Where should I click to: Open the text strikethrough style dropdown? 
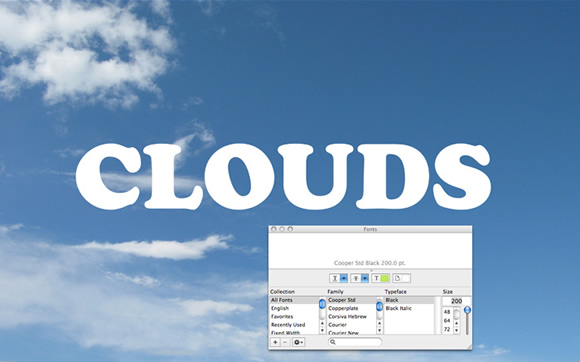[x=365, y=278]
